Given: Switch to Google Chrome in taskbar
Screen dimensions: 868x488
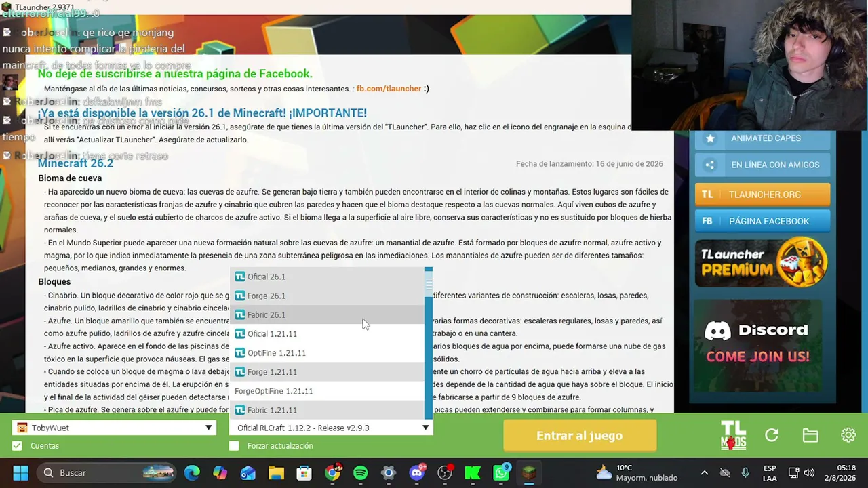Looking at the screenshot, I should (332, 473).
